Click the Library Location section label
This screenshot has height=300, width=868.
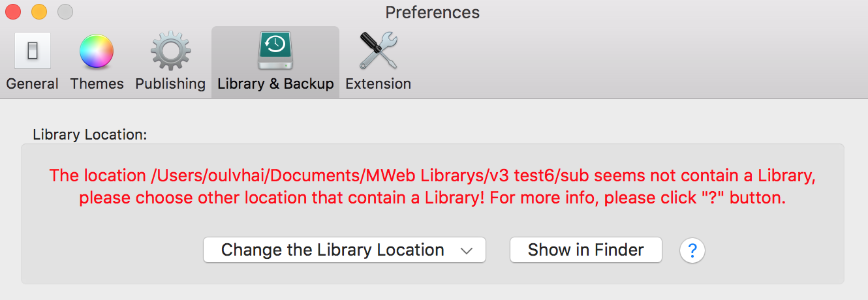pyautogui.click(x=90, y=135)
